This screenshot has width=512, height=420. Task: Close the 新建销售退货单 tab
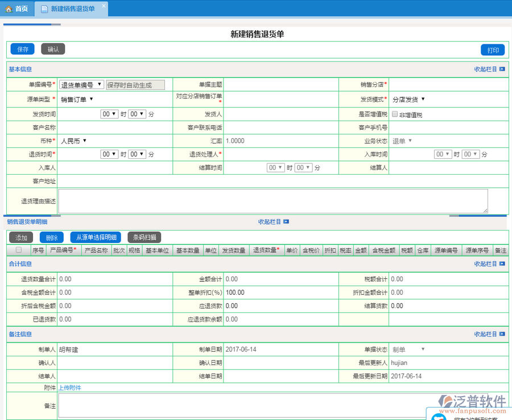coord(103,6)
